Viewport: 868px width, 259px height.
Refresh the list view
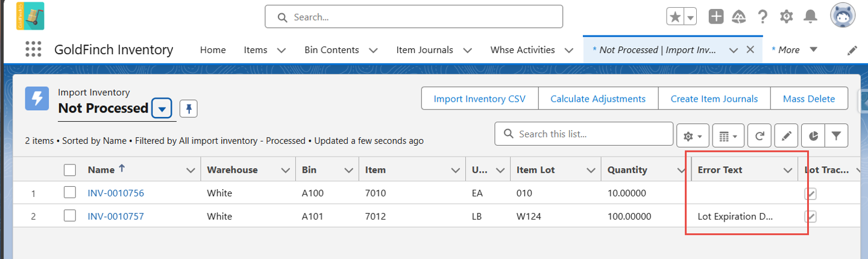pyautogui.click(x=759, y=136)
